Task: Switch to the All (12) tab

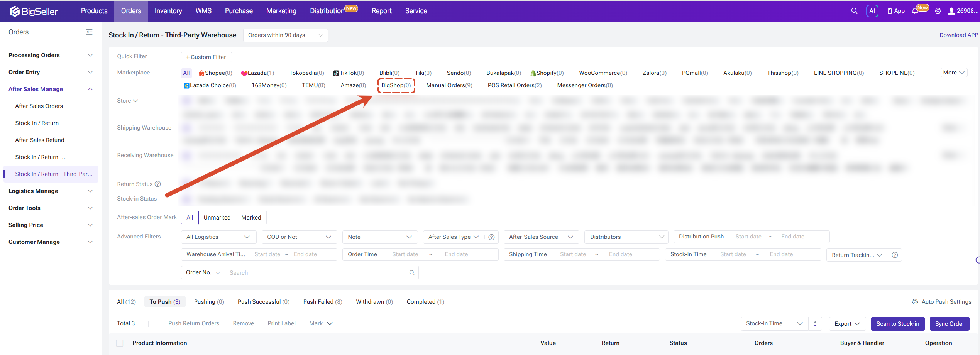Action: pyautogui.click(x=127, y=302)
